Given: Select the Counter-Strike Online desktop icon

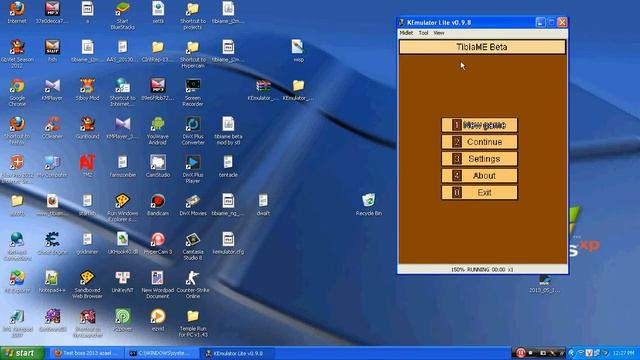Looking at the screenshot, I should (193, 284).
